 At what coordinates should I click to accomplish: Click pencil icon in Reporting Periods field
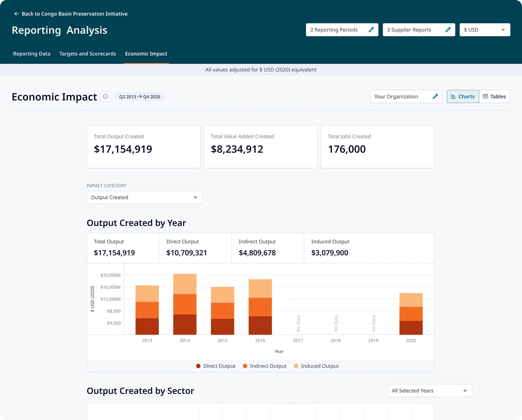click(371, 30)
